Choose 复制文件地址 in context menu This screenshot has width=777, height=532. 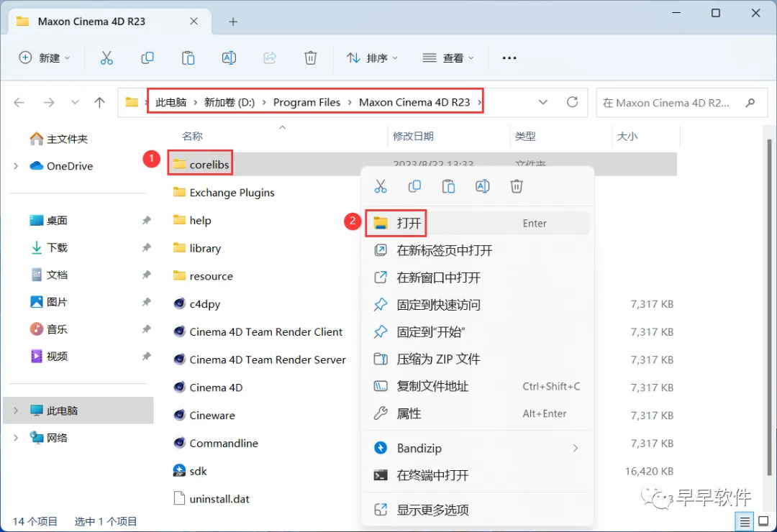coord(478,386)
